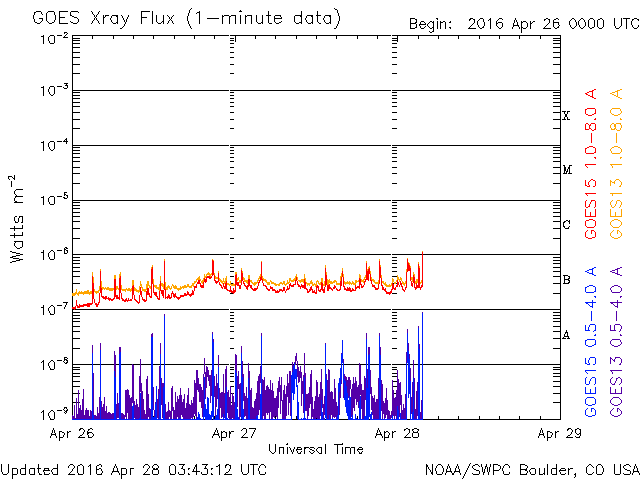Image resolution: width=640 pixels, height=480 pixels.
Task: Click the 10^-2 y-axis tick label
Action: [x=55, y=40]
